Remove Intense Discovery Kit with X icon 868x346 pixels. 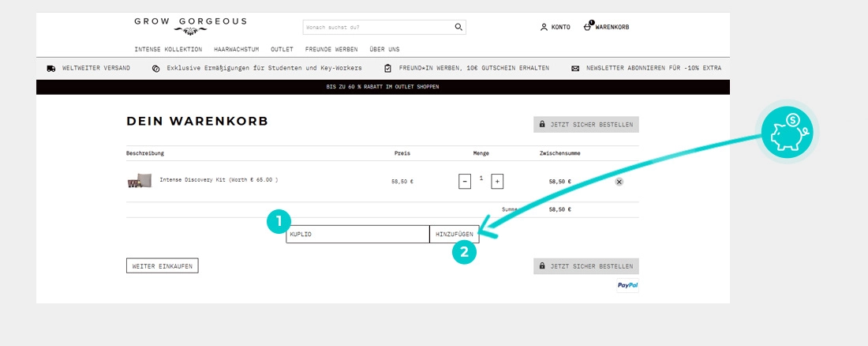(x=619, y=182)
